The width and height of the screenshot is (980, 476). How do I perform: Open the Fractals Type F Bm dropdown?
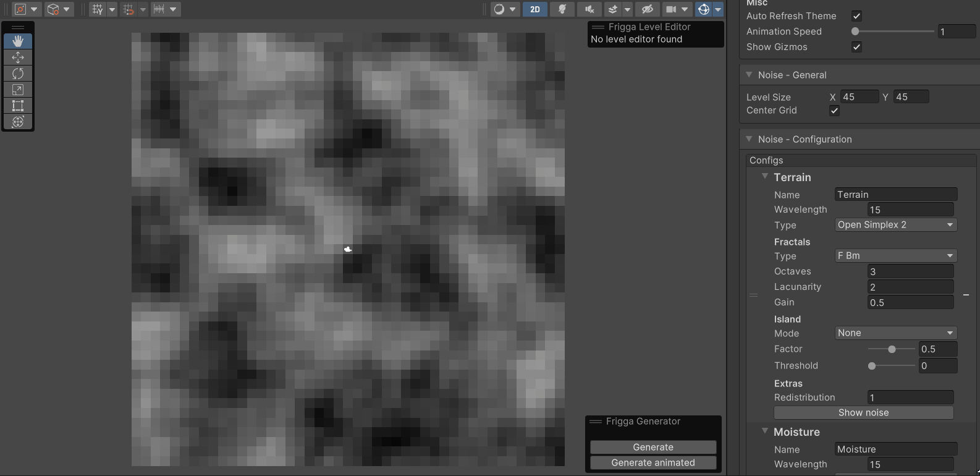click(x=895, y=256)
